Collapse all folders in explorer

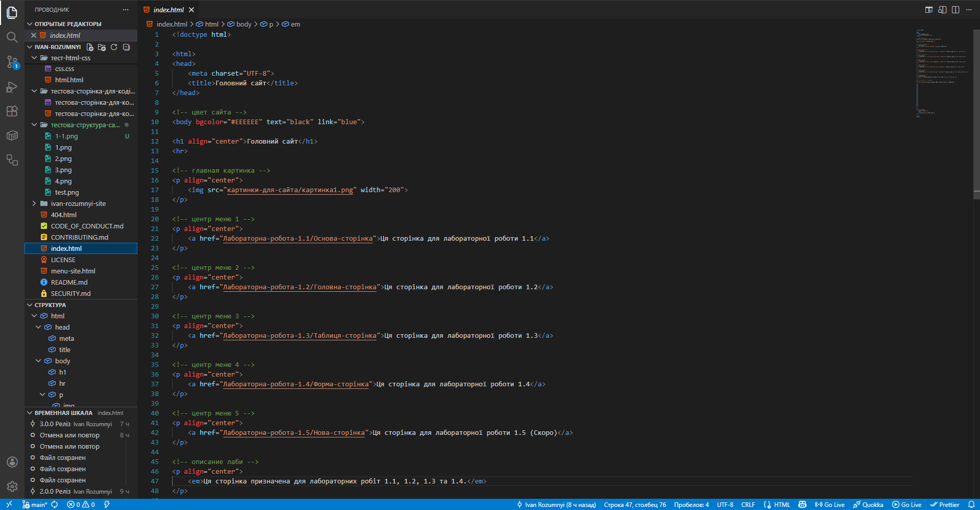tap(126, 47)
